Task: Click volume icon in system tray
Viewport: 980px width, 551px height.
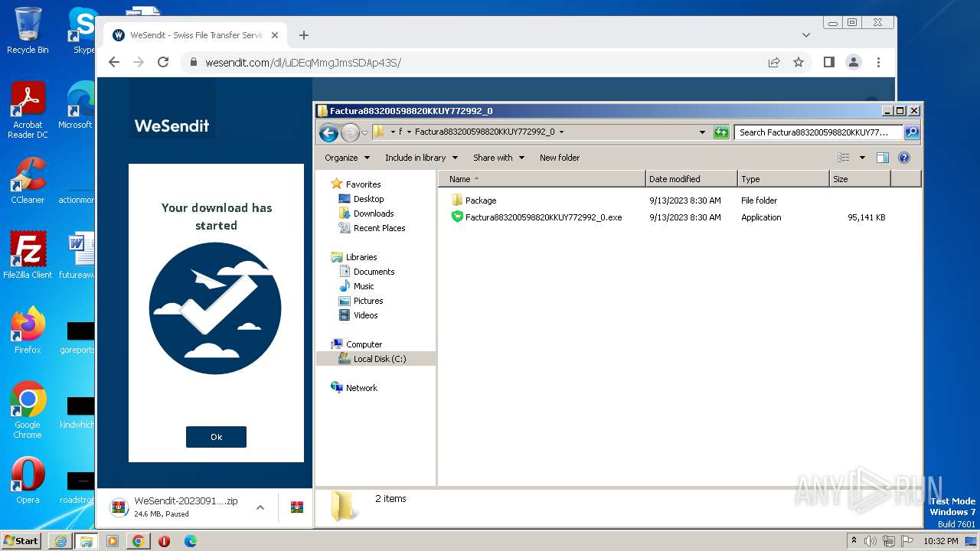Action: click(x=871, y=541)
